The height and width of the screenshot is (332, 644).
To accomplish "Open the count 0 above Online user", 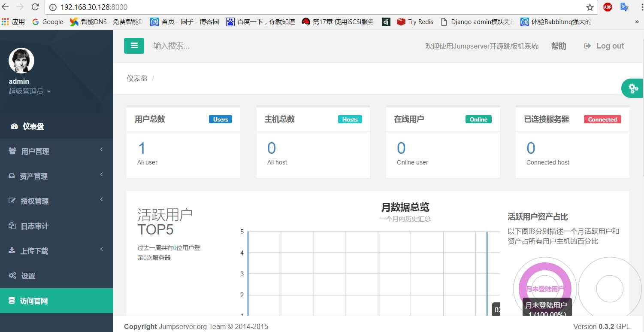I will [x=401, y=149].
